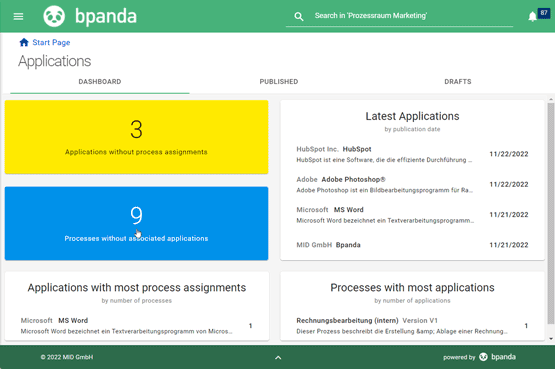Click the Latest Applications heading
The image size is (555, 369).
click(412, 116)
